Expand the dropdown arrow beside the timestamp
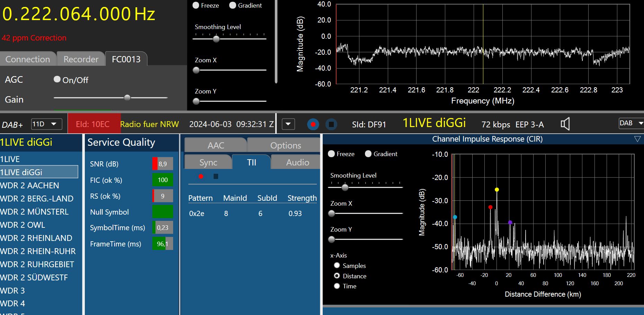644x315 pixels. pyautogui.click(x=288, y=124)
